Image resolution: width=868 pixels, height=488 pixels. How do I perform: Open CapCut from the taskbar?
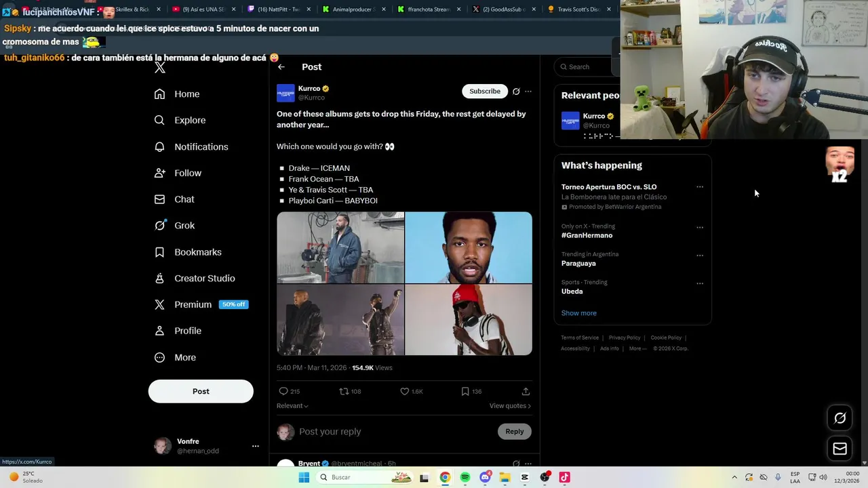525,477
